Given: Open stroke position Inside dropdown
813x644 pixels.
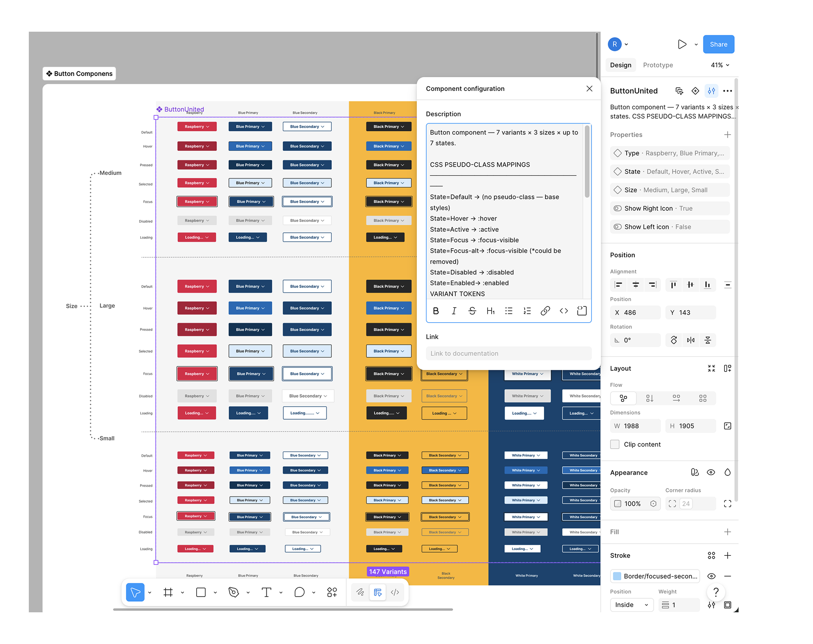Looking at the screenshot, I should [x=631, y=605].
